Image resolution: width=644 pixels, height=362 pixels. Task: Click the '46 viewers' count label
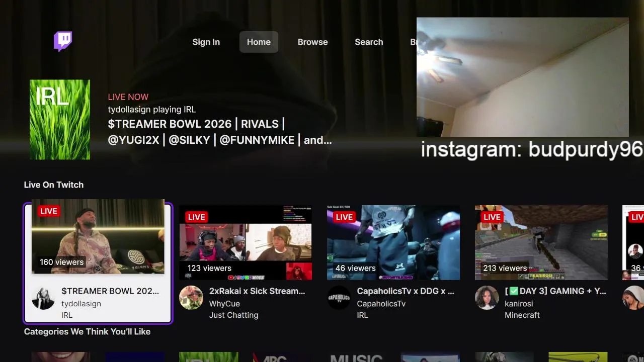(356, 268)
